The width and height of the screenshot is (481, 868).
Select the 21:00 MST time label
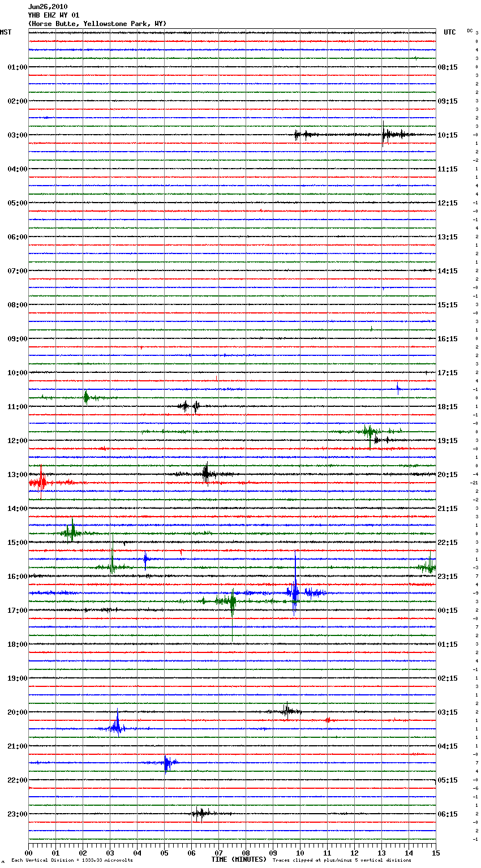click(x=18, y=746)
